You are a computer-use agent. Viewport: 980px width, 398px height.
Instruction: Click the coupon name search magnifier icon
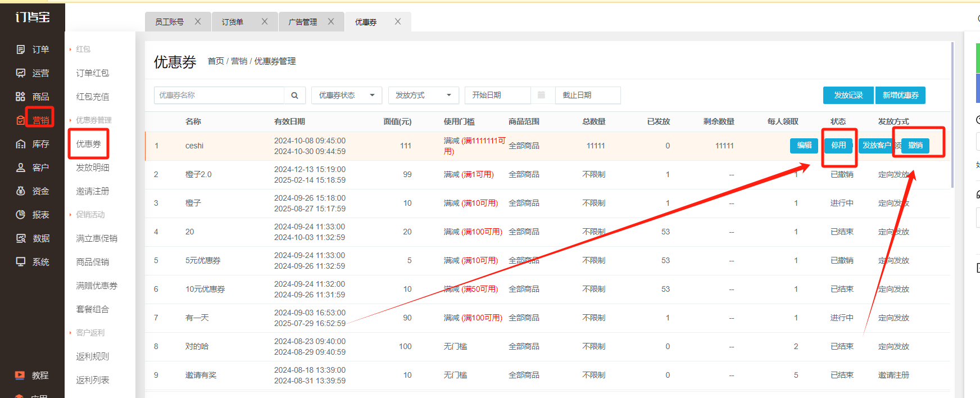[294, 96]
